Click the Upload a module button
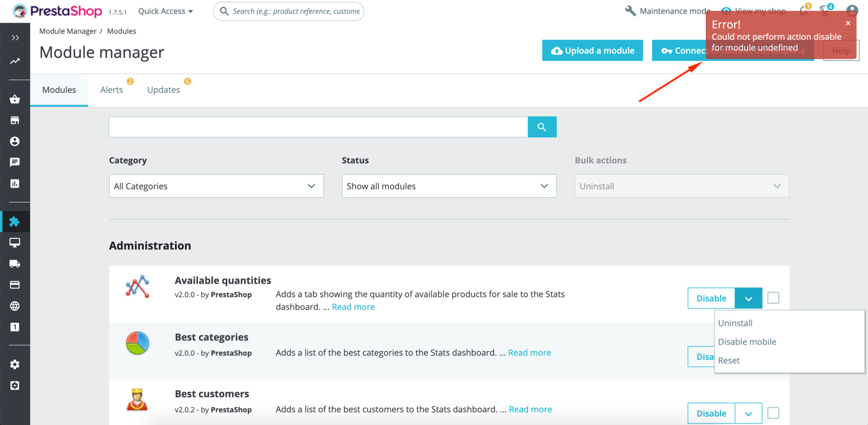Image resolution: width=868 pixels, height=425 pixels. pyautogui.click(x=592, y=51)
